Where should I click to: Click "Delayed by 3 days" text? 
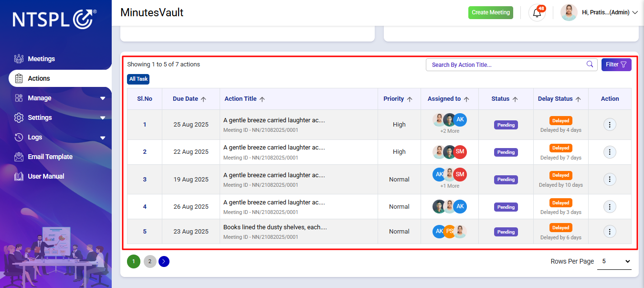[x=561, y=212]
